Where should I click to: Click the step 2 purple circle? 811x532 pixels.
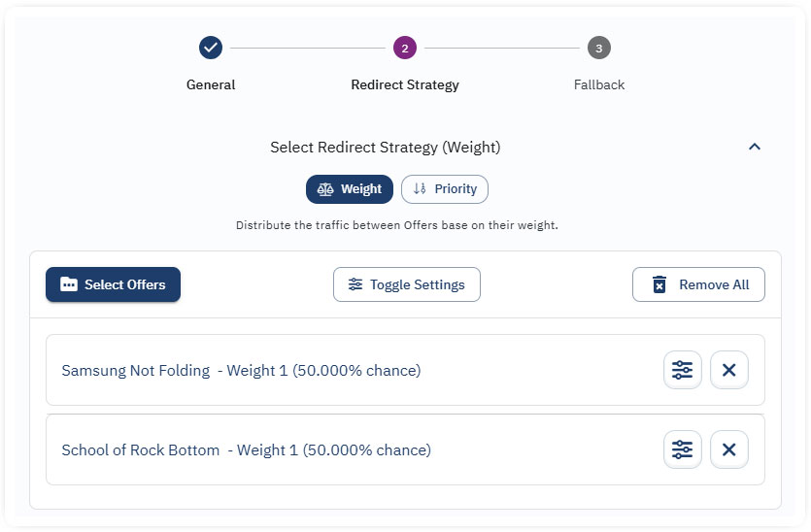[x=405, y=48]
